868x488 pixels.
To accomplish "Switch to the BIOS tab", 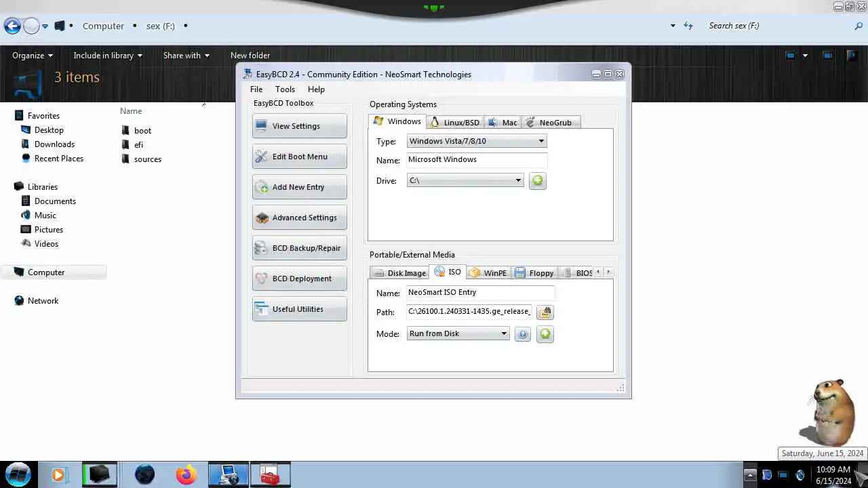I will 576,273.
